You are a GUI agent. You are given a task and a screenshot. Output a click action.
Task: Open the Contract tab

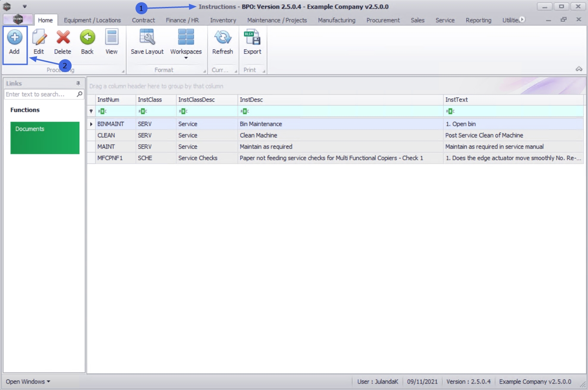tap(143, 20)
